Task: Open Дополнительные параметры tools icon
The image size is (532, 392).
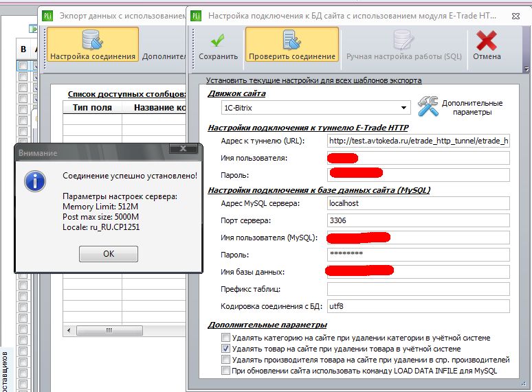Action: (428, 106)
